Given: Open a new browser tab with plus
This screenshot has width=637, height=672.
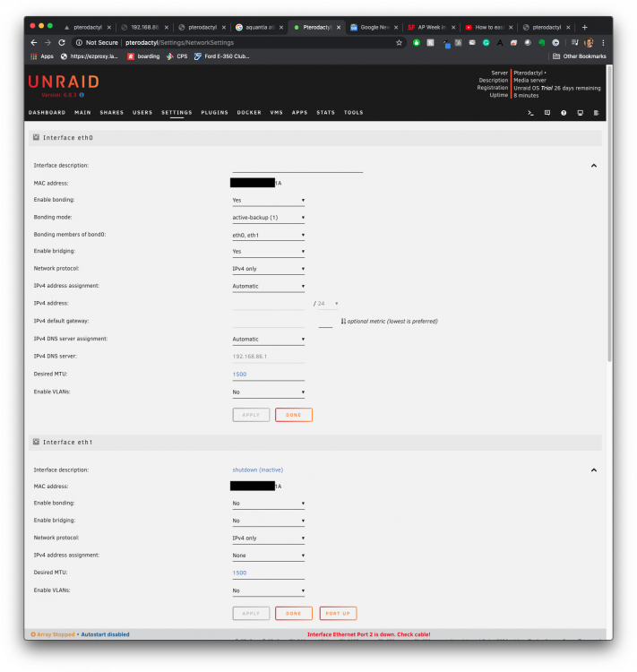Looking at the screenshot, I should click(x=585, y=27).
